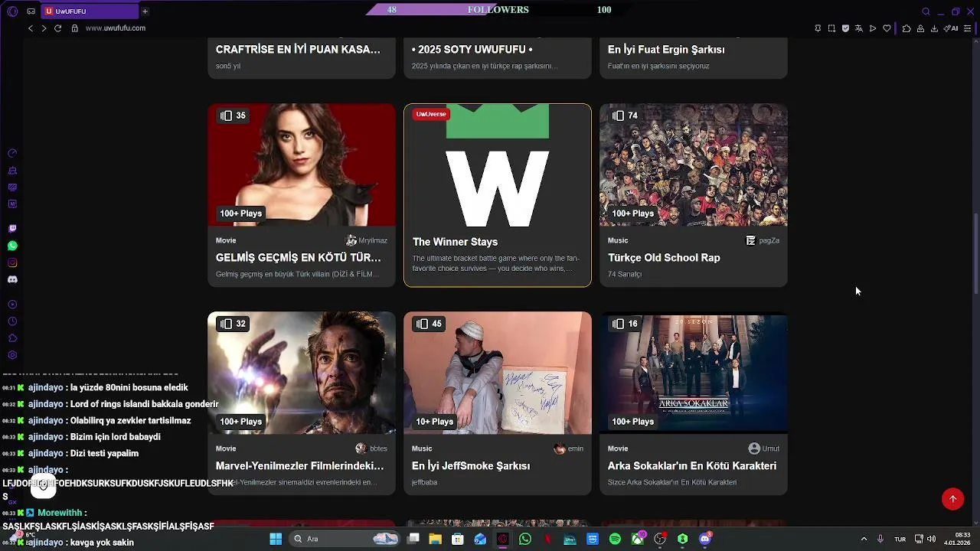This screenshot has height=551, width=980.
Task: Open the easy setup sliders icon
Action: tap(966, 28)
